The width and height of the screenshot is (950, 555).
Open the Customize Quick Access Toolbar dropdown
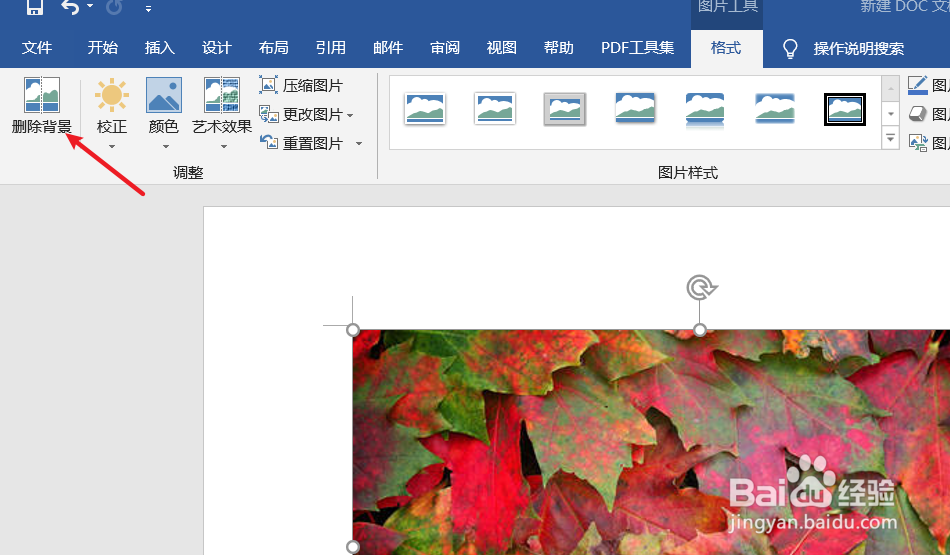coord(148,8)
